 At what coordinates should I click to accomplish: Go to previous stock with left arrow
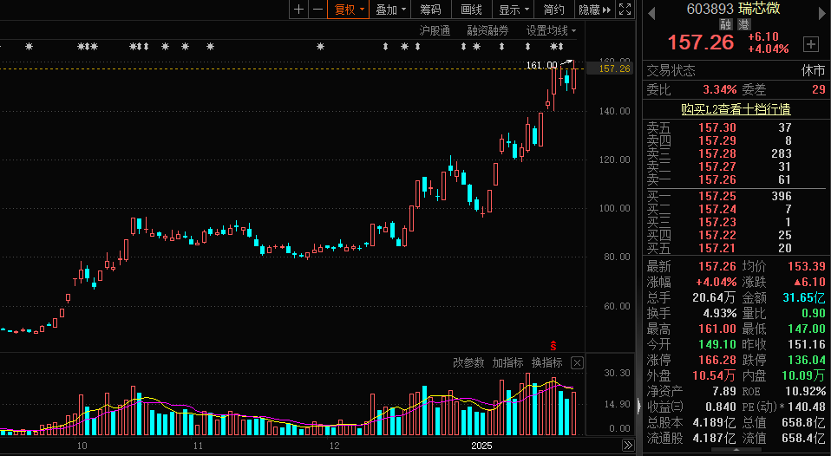tap(651, 13)
